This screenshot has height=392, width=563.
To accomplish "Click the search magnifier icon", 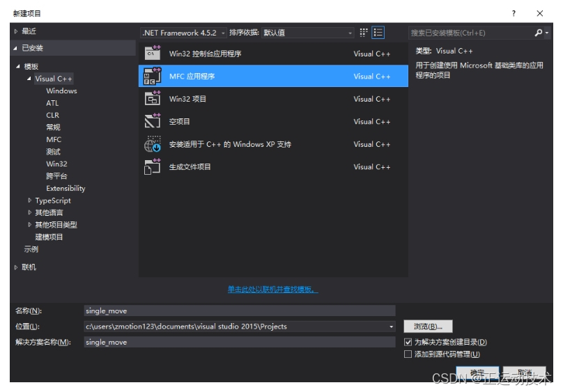I will point(538,33).
